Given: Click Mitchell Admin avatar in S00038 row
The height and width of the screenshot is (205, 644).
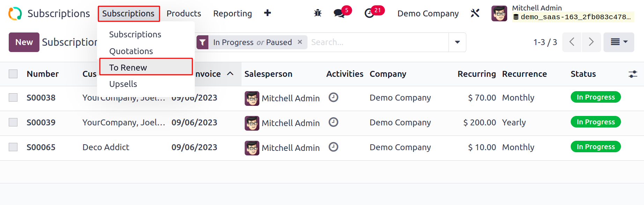Looking at the screenshot, I should 252,98.
